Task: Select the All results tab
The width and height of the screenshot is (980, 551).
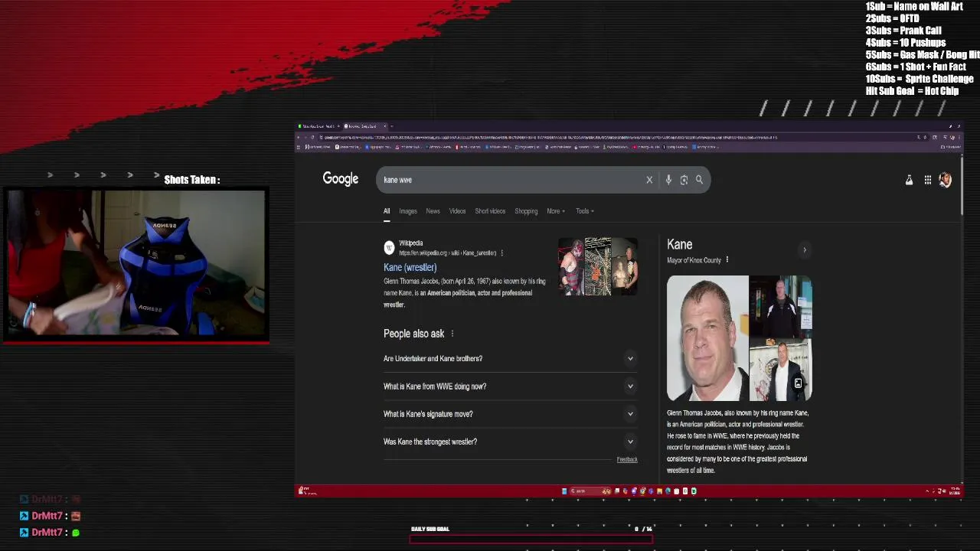Action: click(x=387, y=211)
